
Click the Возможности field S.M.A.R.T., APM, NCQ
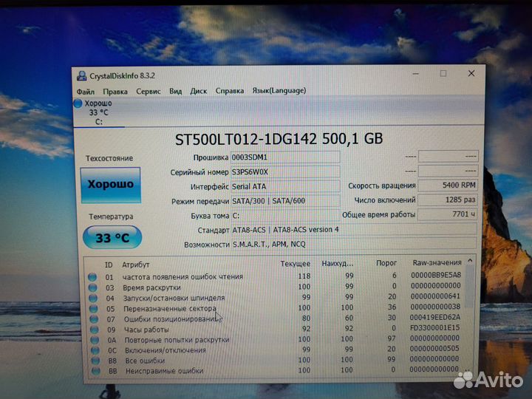[354, 244]
